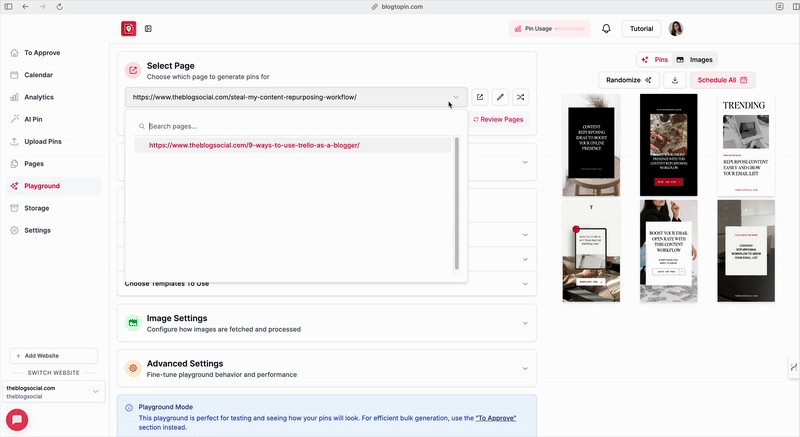Expand the Advanced Settings section
Screen dimensions: 800x437
525,368
